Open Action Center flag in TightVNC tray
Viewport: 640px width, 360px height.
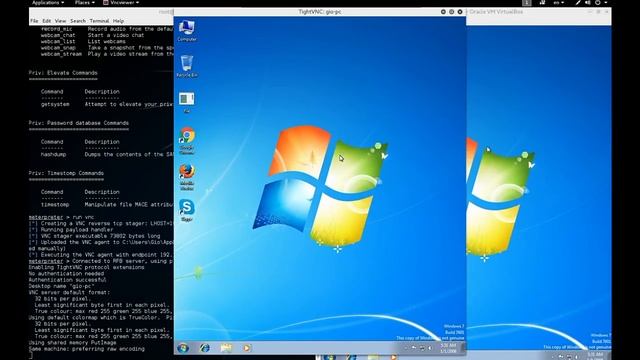tap(414, 348)
